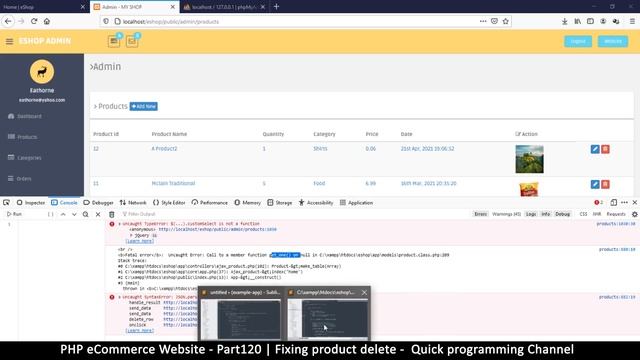Open the Firefox library icon
Viewport: 640px width, 360px height.
pyautogui.click(x=578, y=21)
